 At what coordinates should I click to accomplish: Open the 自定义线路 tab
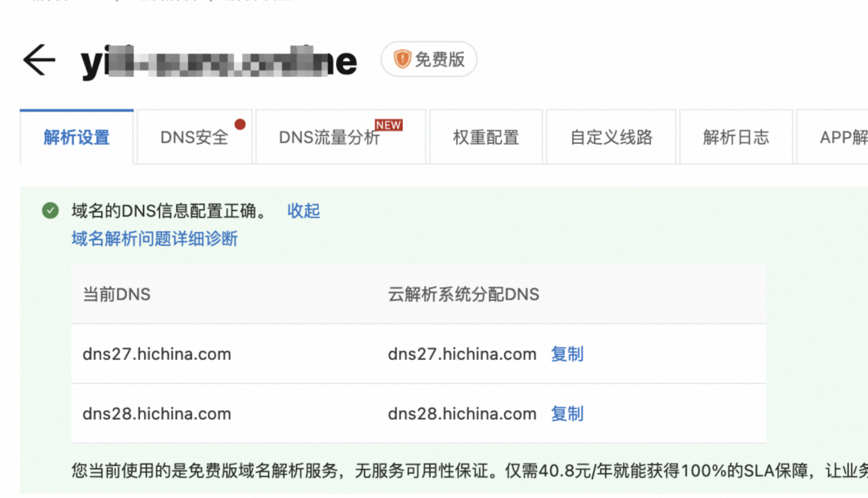click(x=611, y=137)
